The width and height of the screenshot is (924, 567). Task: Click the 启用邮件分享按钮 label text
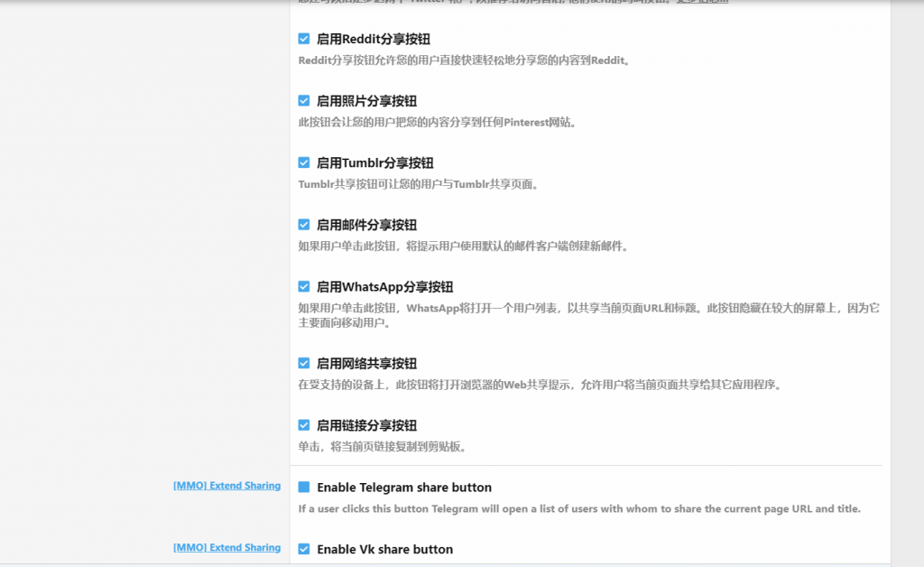(x=366, y=225)
